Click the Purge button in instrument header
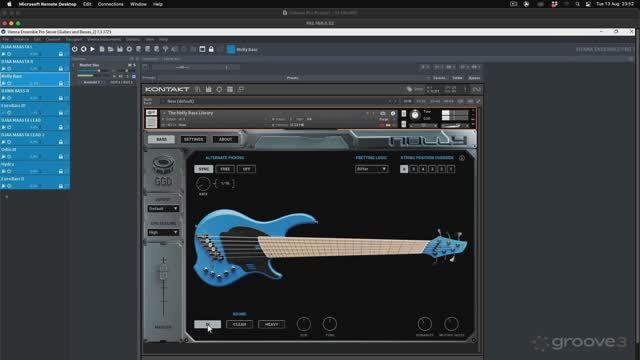Viewport: 640px width, 360px height. (383, 119)
